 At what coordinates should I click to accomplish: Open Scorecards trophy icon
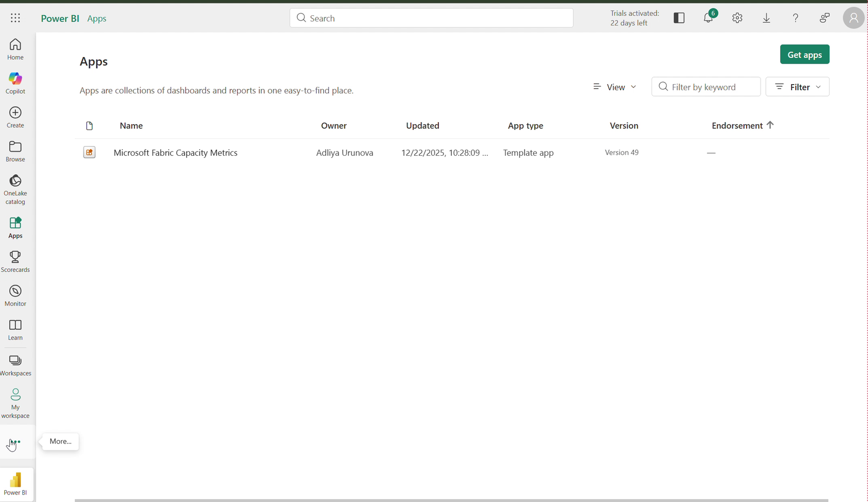coord(15,257)
